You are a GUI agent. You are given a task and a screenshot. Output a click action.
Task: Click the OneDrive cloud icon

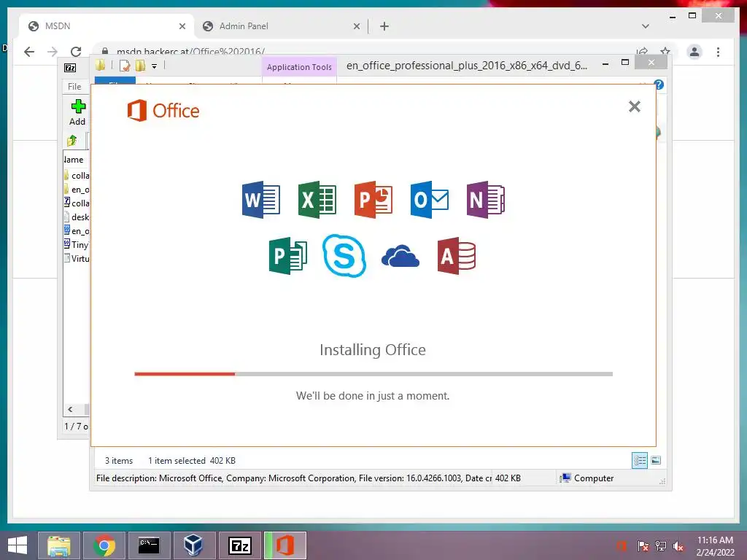(x=400, y=256)
